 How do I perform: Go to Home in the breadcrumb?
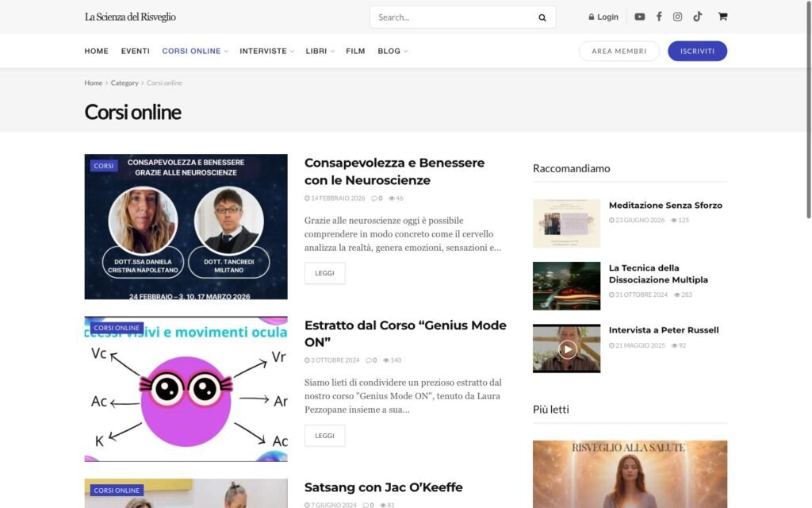click(x=94, y=83)
